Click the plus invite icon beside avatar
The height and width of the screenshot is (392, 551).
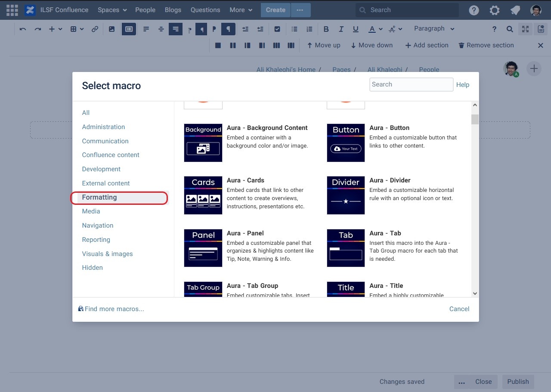coord(534,68)
